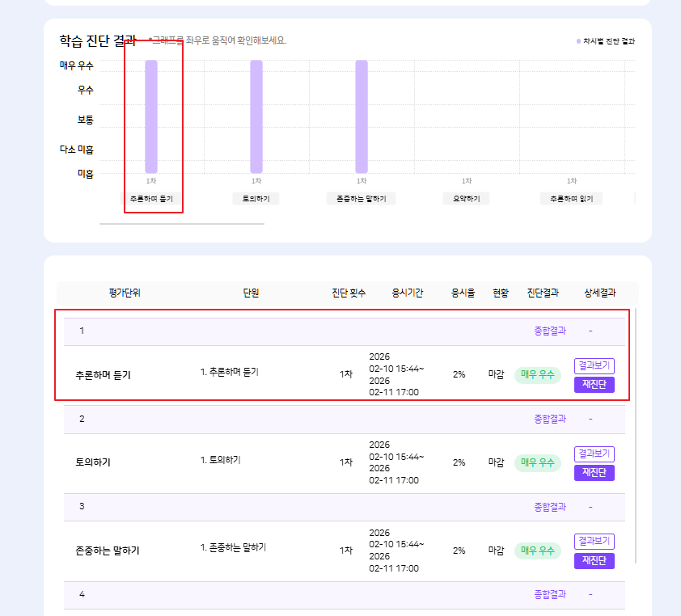Click 재진단 for the 토의하기 unit

(x=594, y=473)
